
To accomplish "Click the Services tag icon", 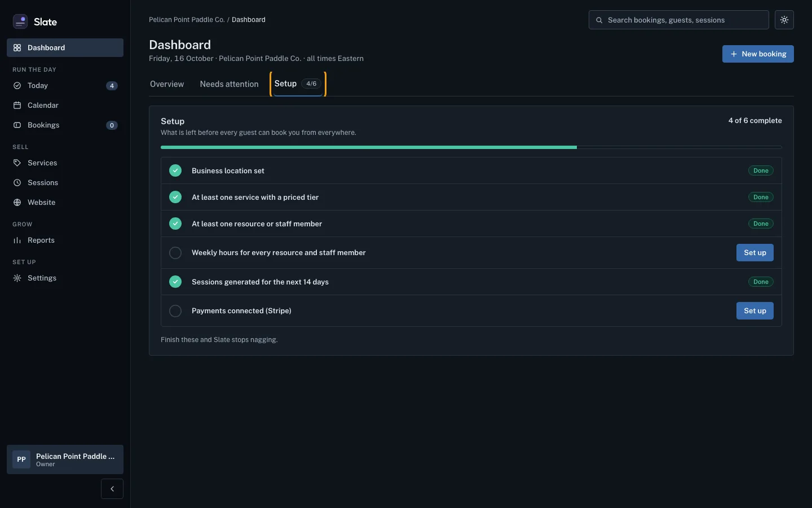I will point(17,163).
